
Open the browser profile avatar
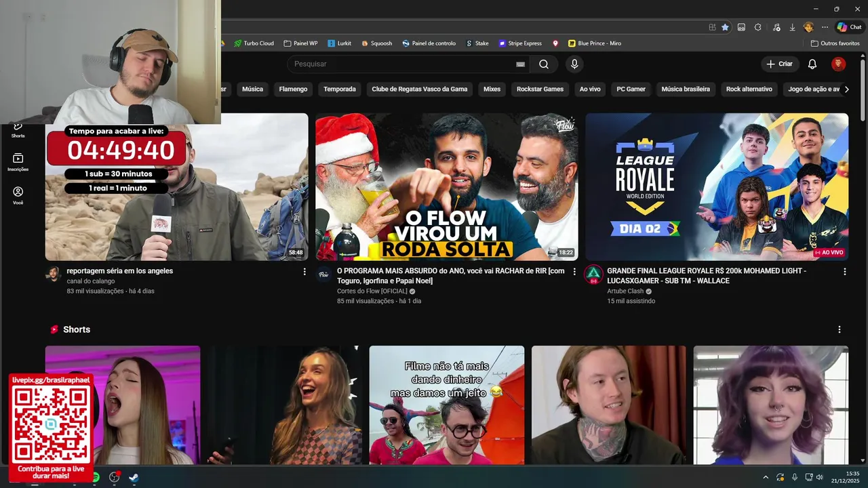coord(808,27)
